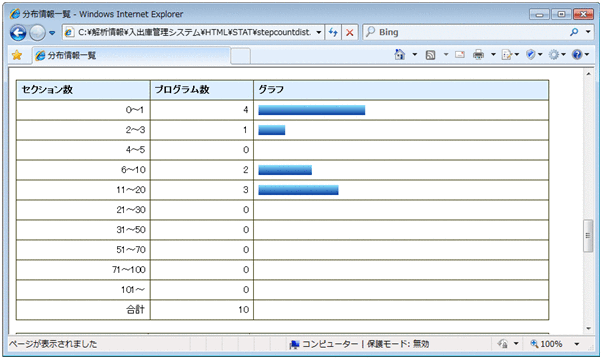Click the Read Mail icon
Screen dimensions: 603x360
tap(460, 55)
